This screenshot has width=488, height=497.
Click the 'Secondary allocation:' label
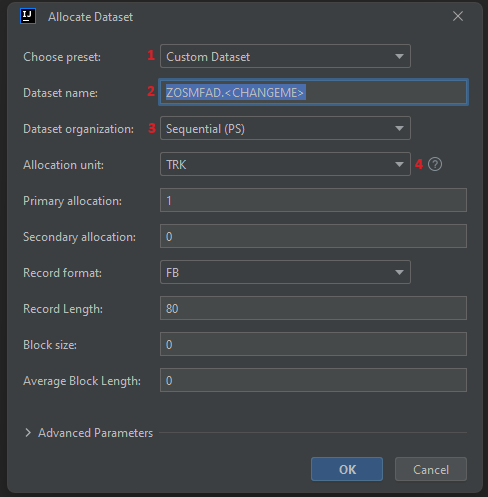click(x=79, y=237)
